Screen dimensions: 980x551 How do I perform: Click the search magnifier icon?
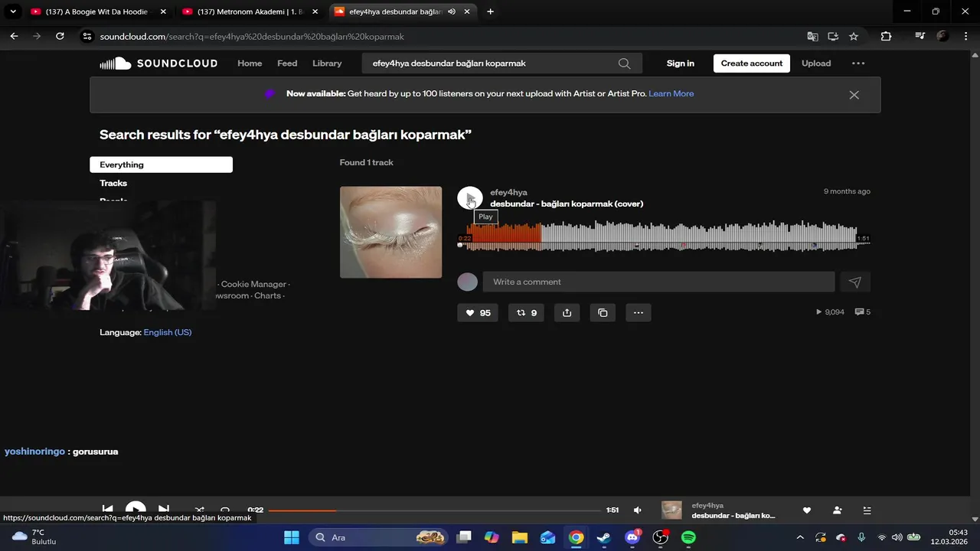click(x=625, y=64)
